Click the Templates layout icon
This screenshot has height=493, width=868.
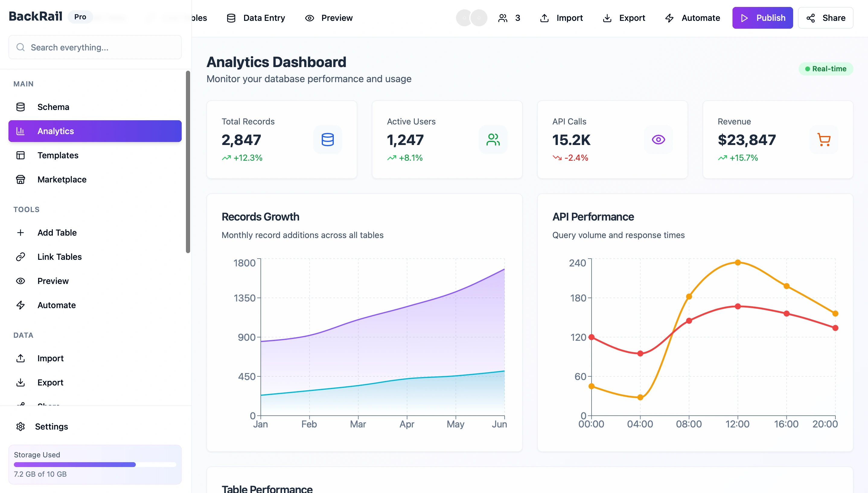(x=21, y=155)
